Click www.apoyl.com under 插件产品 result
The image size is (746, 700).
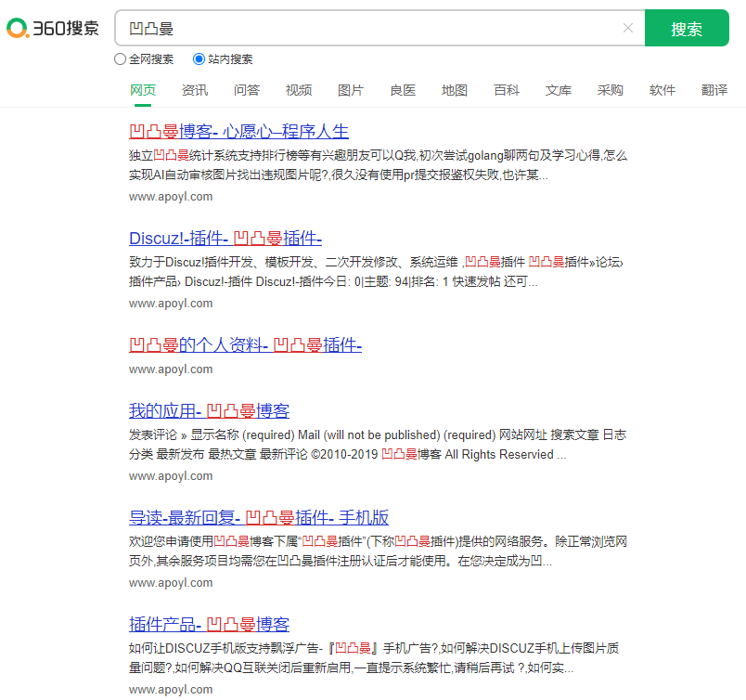coord(171,689)
